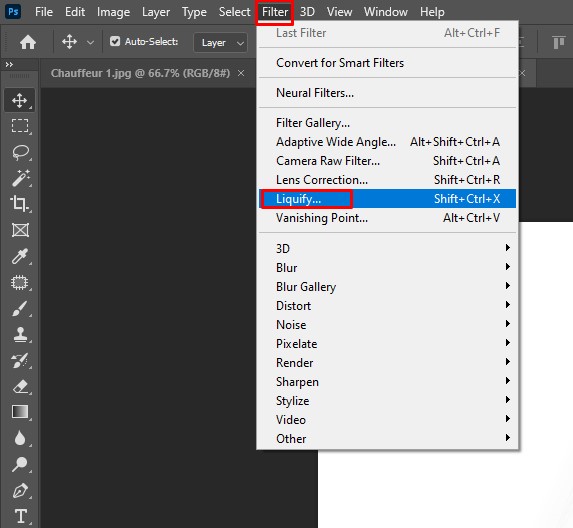Open the tool preset chevron beside Move icon
The width and height of the screenshot is (573, 528).
(x=90, y=43)
